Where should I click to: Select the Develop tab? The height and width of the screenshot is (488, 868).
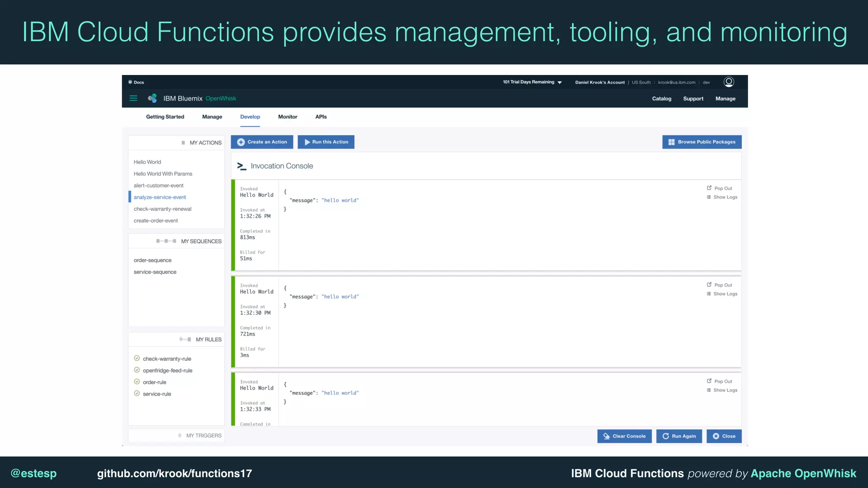pos(250,117)
